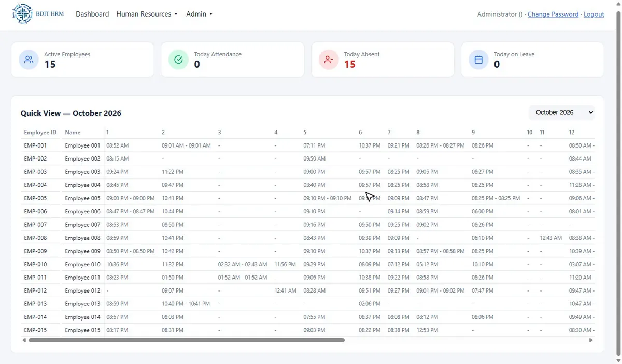Click the 08:52 AM cell for Employee 001

tap(118, 145)
